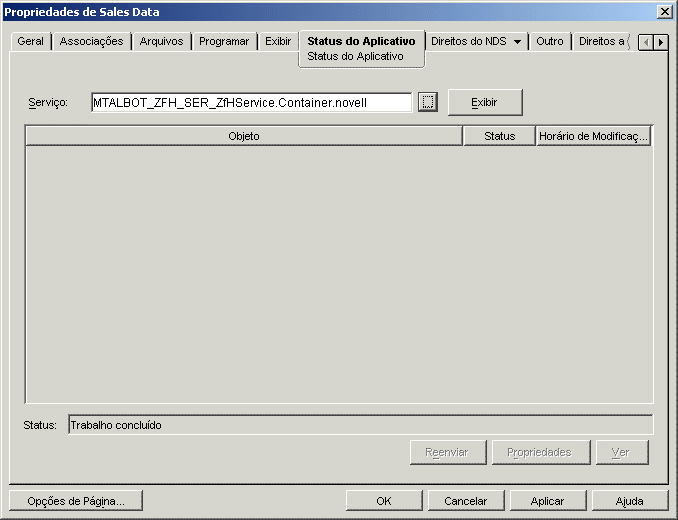Image resolution: width=678 pixels, height=520 pixels.
Task: Open the partially visible Direitos a tab
Action: pos(603,41)
